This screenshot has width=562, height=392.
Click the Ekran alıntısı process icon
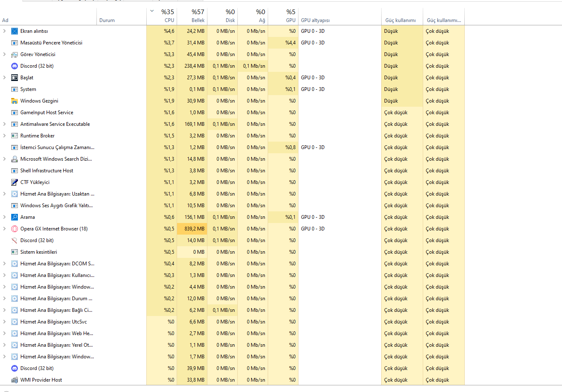pyautogui.click(x=15, y=31)
